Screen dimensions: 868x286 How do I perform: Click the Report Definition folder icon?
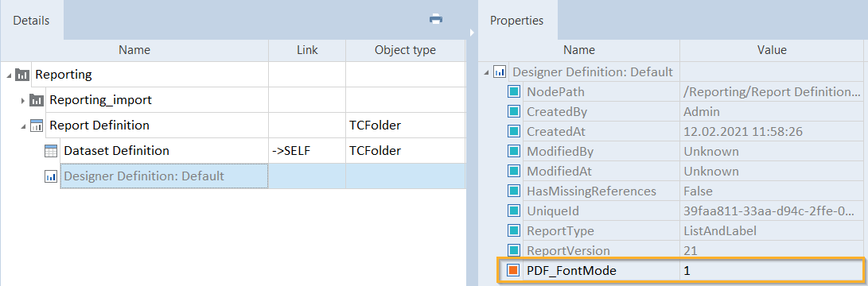(37, 126)
